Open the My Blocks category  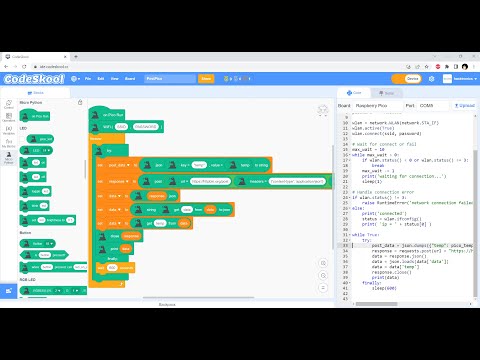9,143
